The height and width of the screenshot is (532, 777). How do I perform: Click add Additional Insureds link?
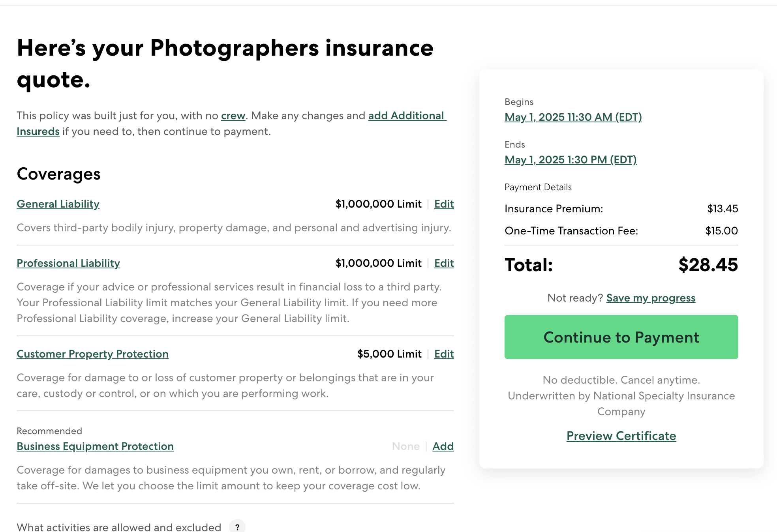tap(407, 116)
